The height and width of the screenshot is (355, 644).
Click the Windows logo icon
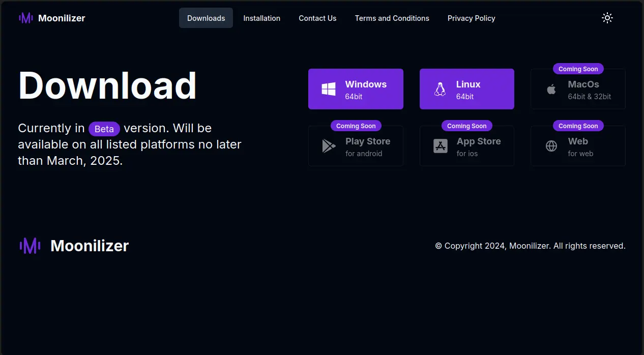[x=329, y=90]
